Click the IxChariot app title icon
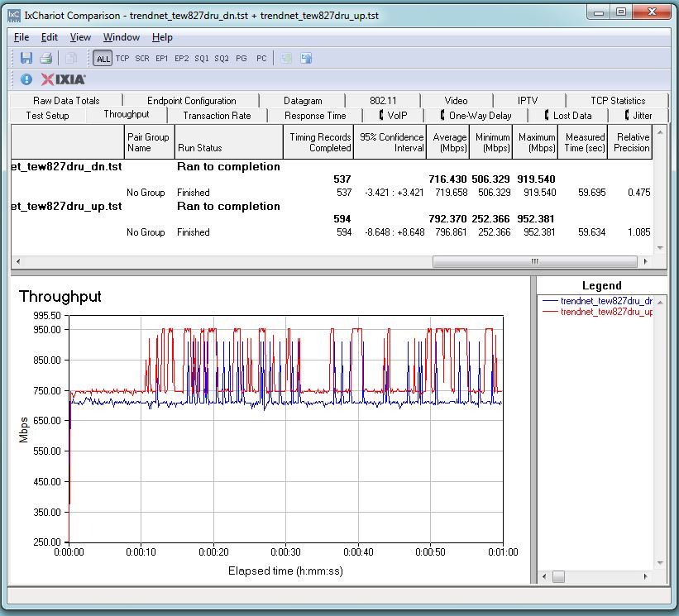The image size is (679, 616). tap(14, 16)
